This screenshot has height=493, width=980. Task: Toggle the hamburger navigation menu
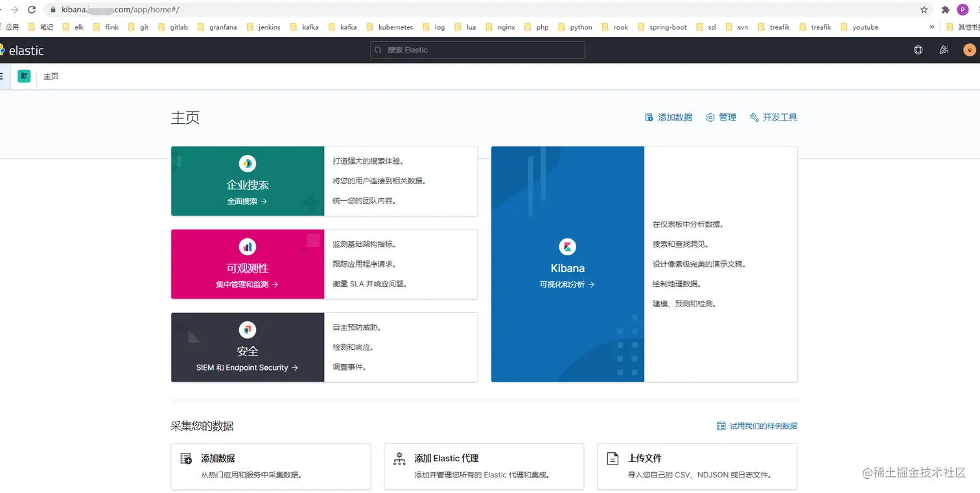(x=1, y=76)
